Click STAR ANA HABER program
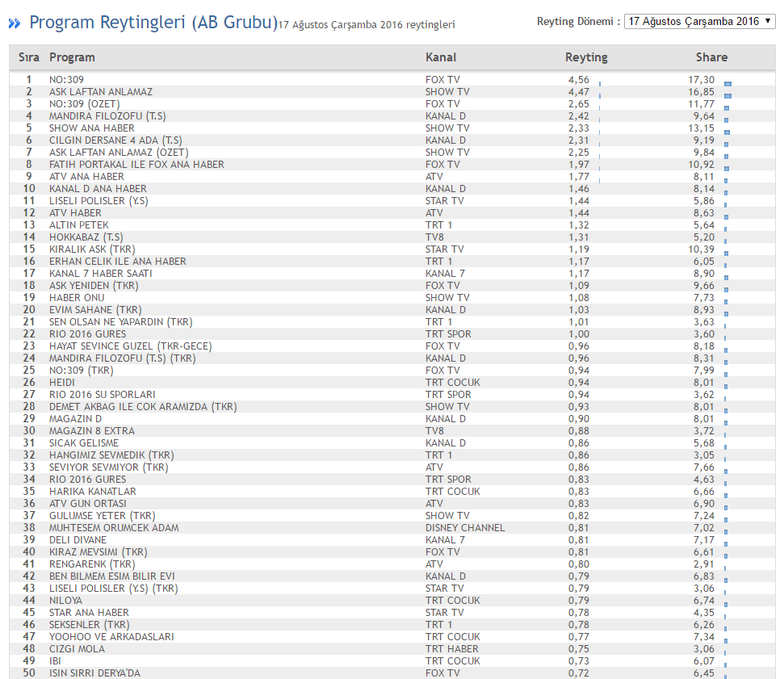The image size is (784, 679). tap(89, 613)
